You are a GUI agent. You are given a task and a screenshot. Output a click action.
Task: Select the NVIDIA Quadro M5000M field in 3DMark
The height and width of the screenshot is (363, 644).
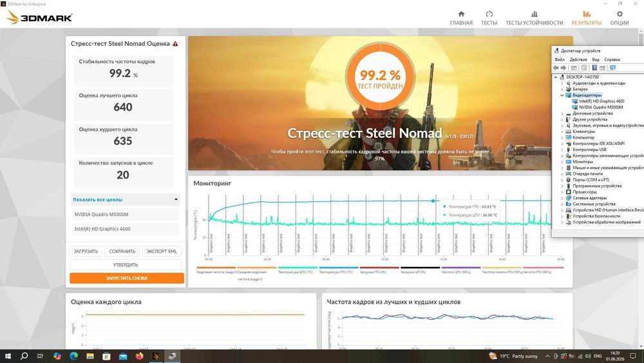click(126, 214)
